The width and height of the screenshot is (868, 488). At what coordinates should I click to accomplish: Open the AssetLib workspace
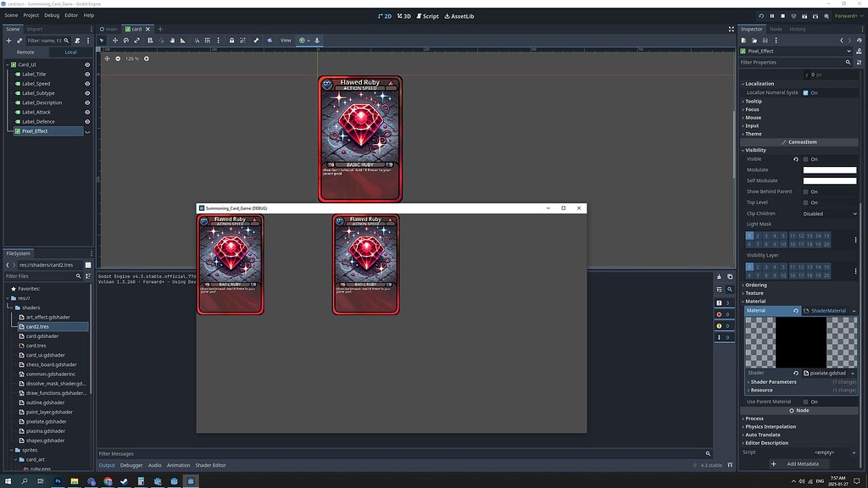(x=462, y=15)
